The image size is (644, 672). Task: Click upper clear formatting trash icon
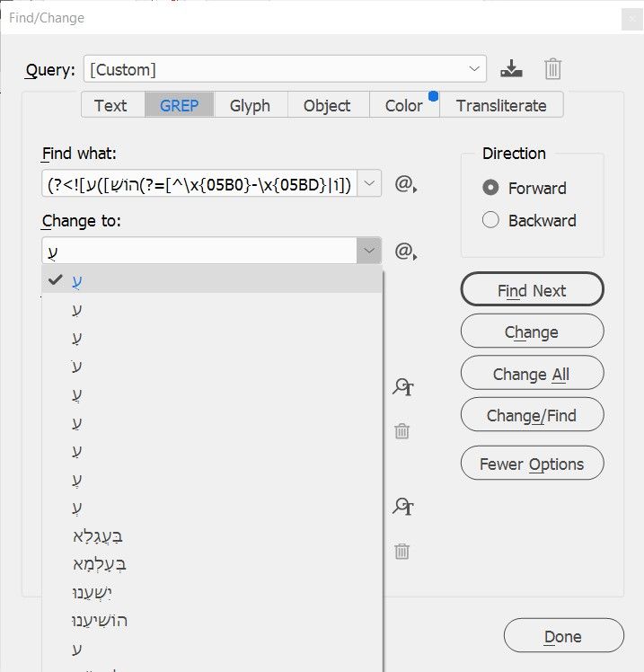point(402,431)
